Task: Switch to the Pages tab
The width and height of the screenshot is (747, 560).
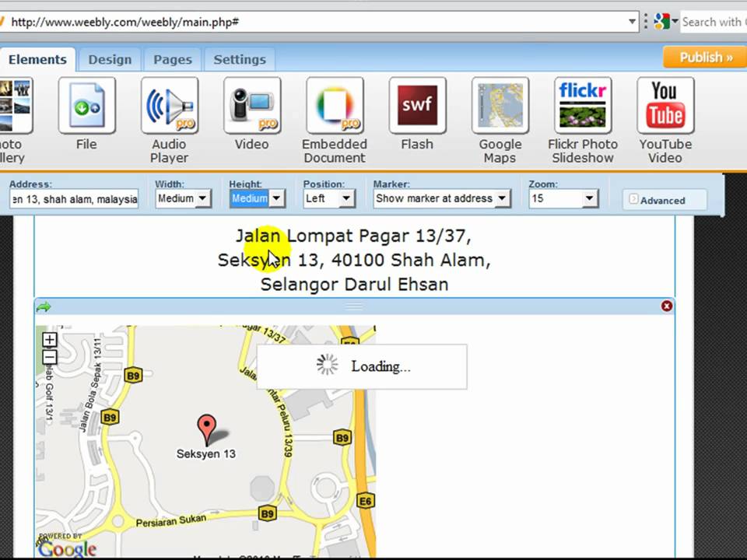Action: pos(173,60)
